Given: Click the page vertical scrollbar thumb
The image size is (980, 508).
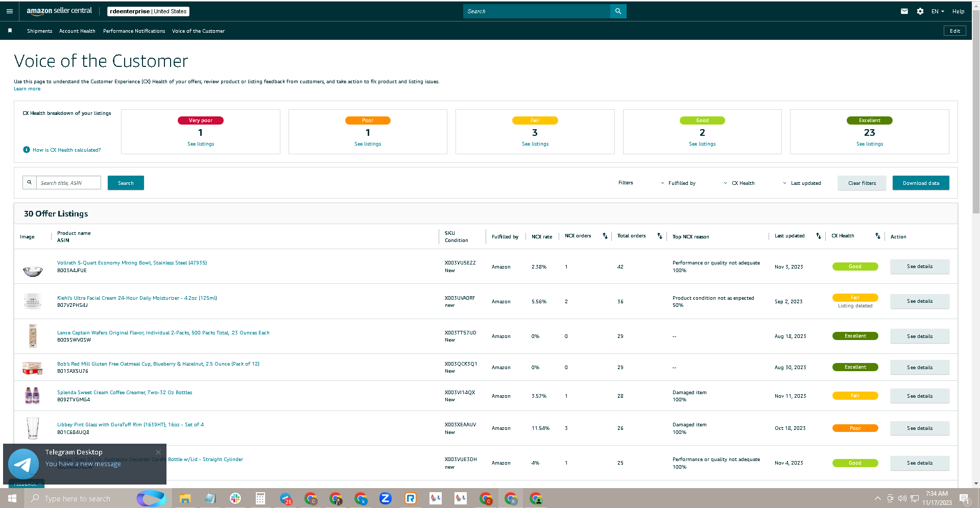Looking at the screenshot, I should (x=976, y=112).
